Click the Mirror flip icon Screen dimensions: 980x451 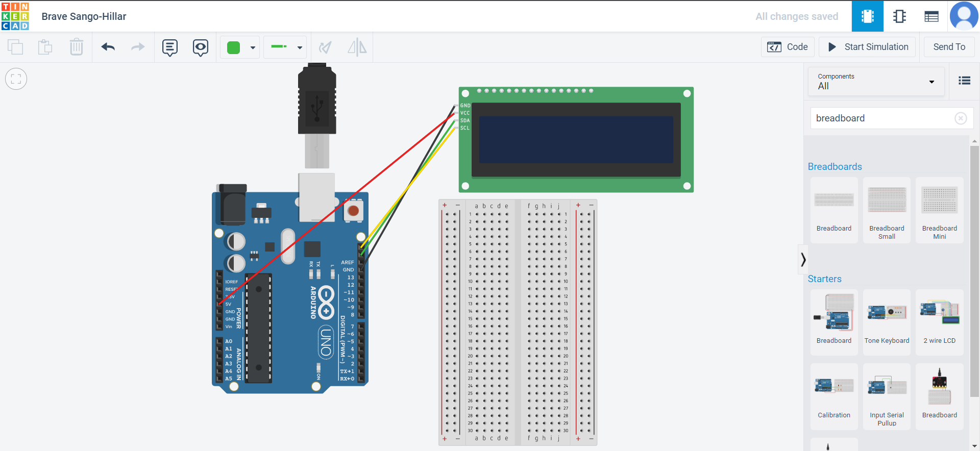[x=357, y=47]
